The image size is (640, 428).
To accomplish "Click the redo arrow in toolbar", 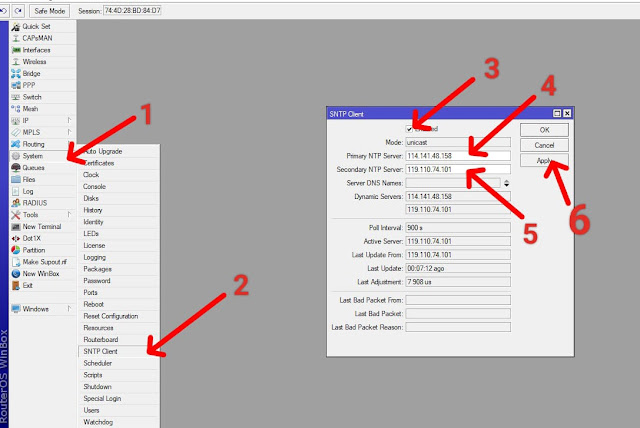I will 18,11.
